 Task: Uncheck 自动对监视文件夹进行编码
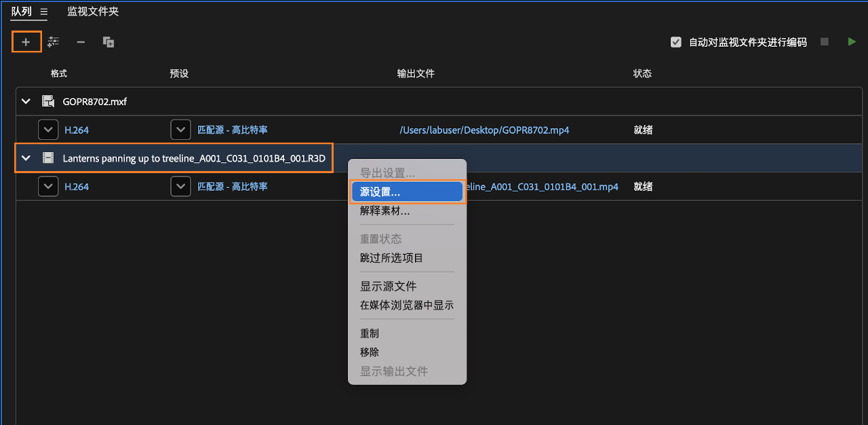pos(675,41)
